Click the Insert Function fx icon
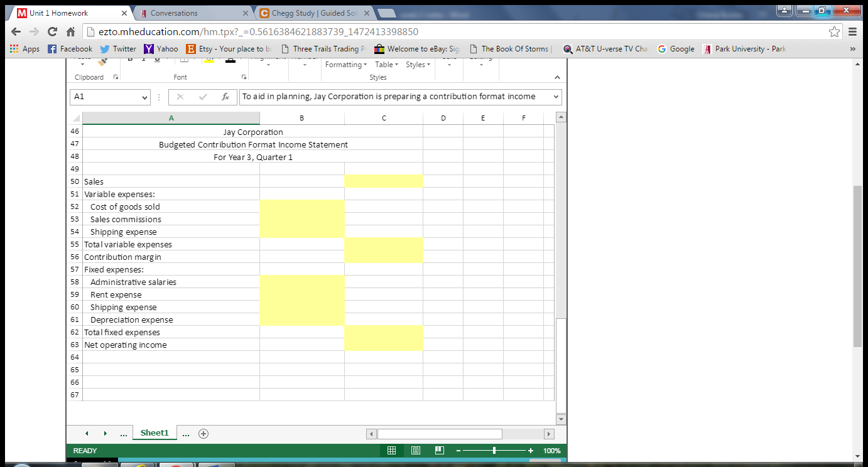Image resolution: width=868 pixels, height=467 pixels. tap(225, 96)
